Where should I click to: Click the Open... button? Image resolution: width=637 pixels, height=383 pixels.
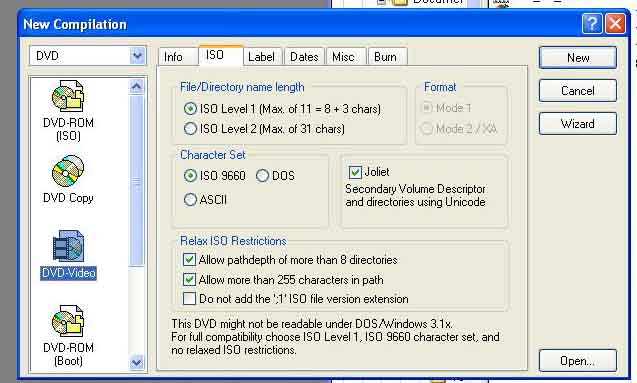pyautogui.click(x=578, y=361)
